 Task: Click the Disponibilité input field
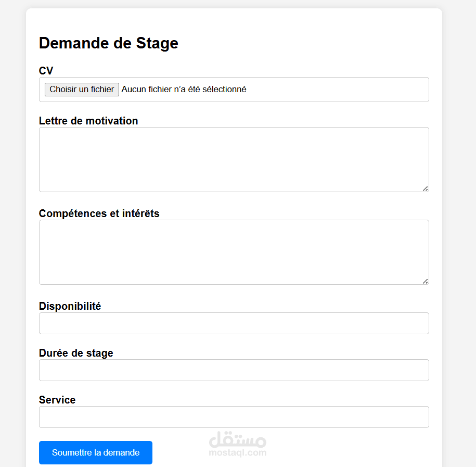(x=234, y=323)
